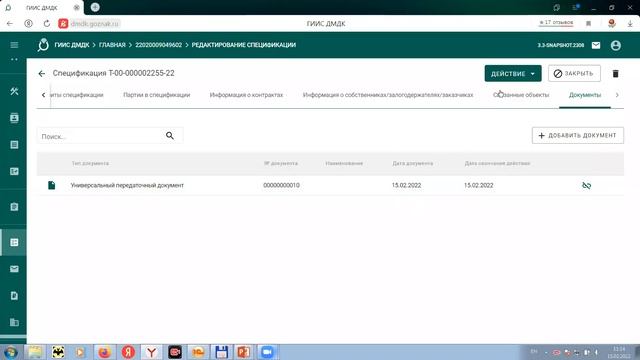The image size is (640, 360).
Task: Click the dmdk.goznak.ru address bar
Action: point(95,24)
